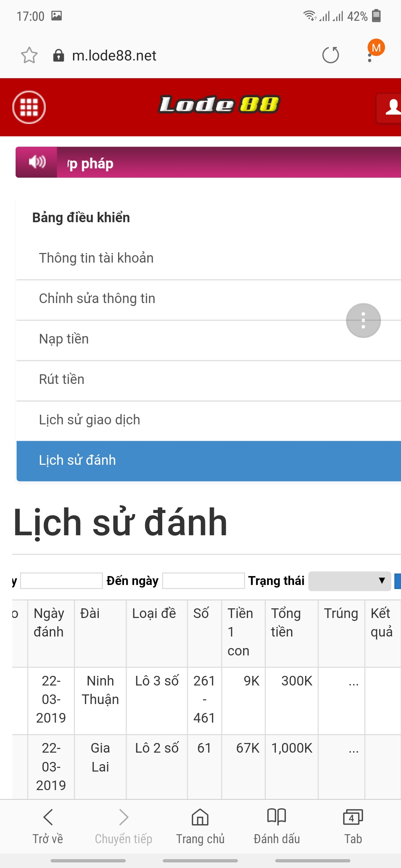Tap the bookmark star icon
This screenshot has width=401, height=868.
point(29,56)
